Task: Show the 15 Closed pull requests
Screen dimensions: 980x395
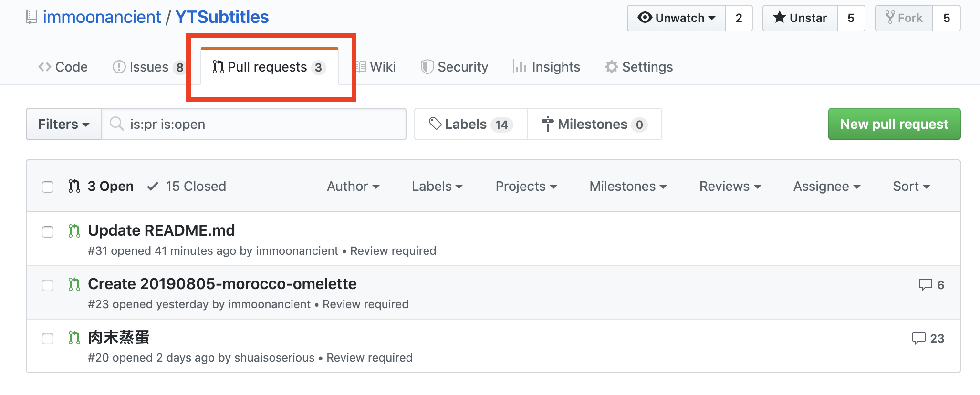Action: [187, 186]
